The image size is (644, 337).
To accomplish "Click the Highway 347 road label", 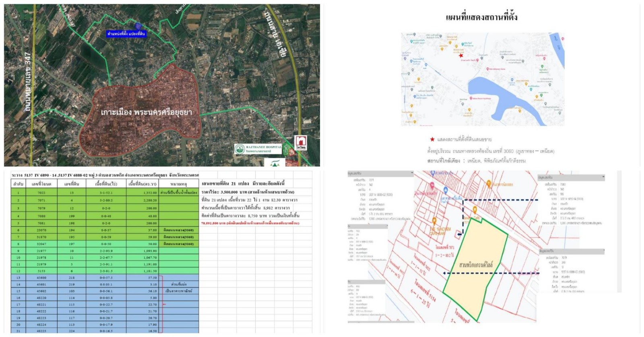I will [x=28, y=81].
